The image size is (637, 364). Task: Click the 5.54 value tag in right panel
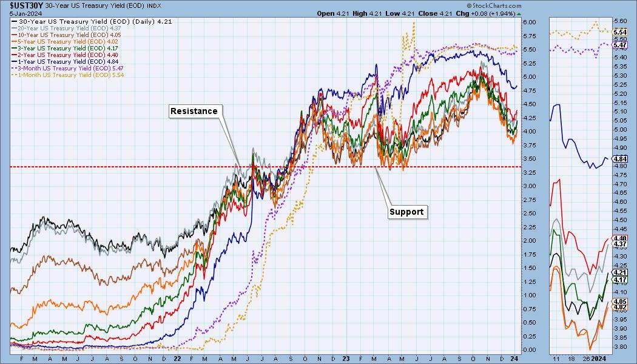pos(620,32)
